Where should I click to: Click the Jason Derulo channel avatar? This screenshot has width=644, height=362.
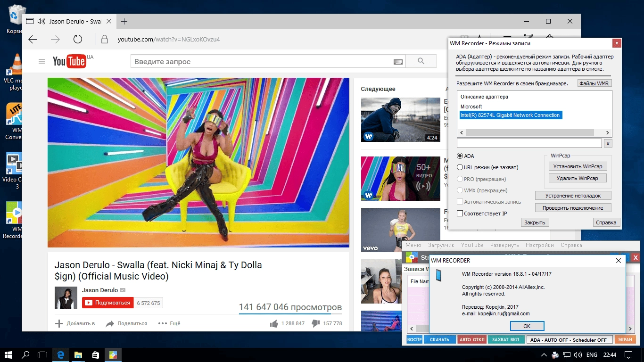tap(66, 298)
